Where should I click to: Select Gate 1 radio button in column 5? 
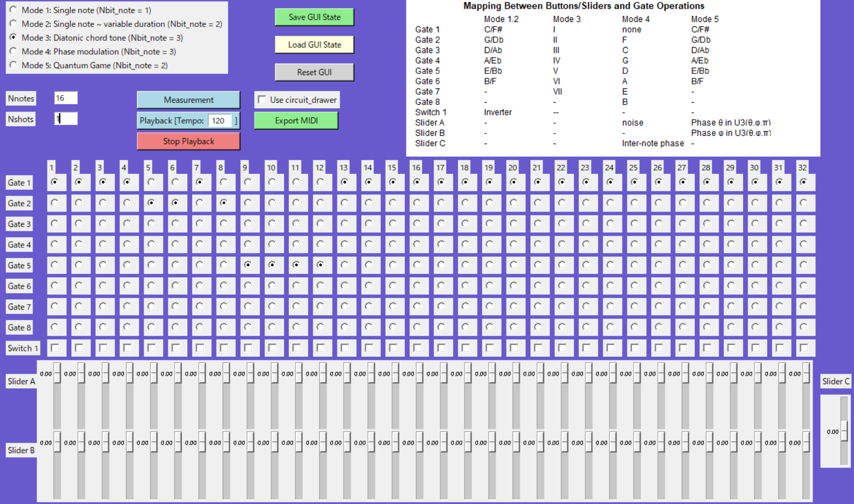pyautogui.click(x=151, y=182)
